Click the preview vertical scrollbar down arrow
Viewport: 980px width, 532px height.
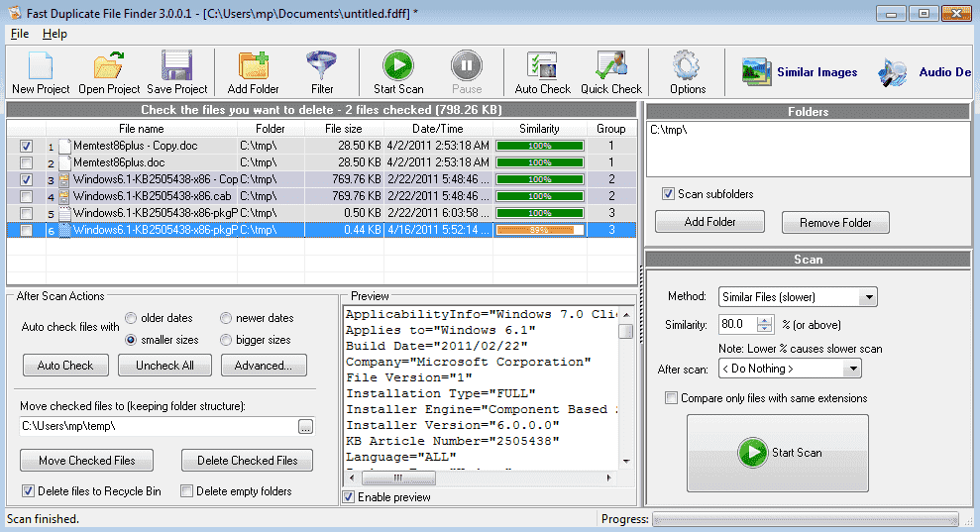pyautogui.click(x=626, y=462)
